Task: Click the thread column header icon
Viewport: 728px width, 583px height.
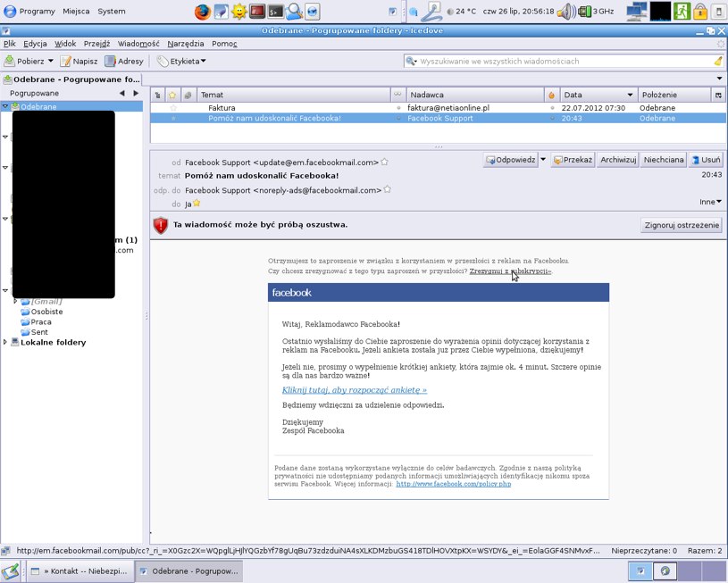Action: tap(158, 95)
